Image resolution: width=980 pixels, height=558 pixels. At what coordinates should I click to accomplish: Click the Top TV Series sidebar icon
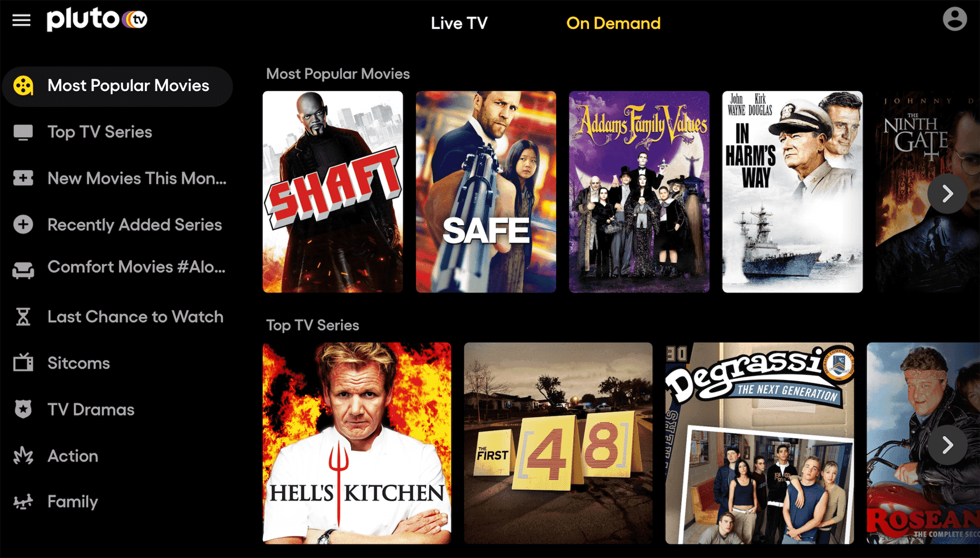click(25, 133)
